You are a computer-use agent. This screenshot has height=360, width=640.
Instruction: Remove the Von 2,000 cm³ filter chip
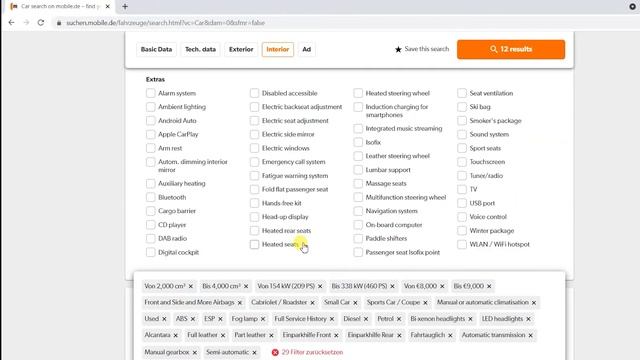pos(191,287)
